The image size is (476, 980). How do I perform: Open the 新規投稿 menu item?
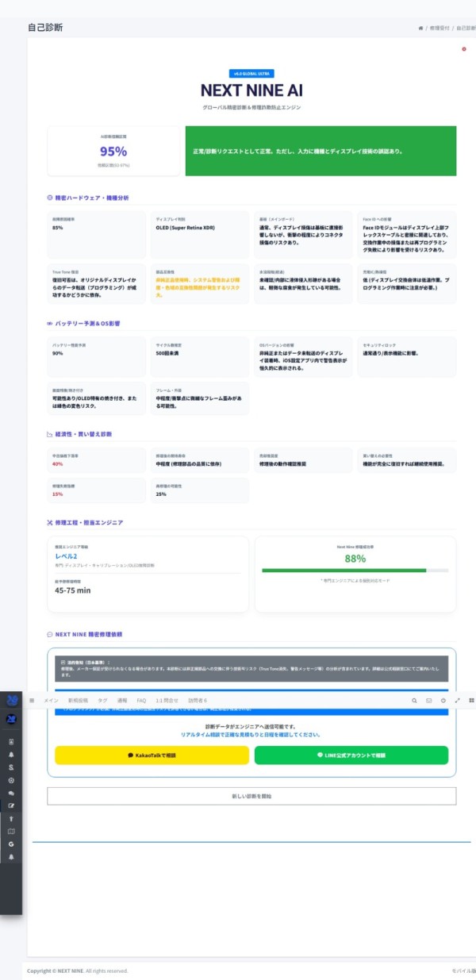click(79, 701)
